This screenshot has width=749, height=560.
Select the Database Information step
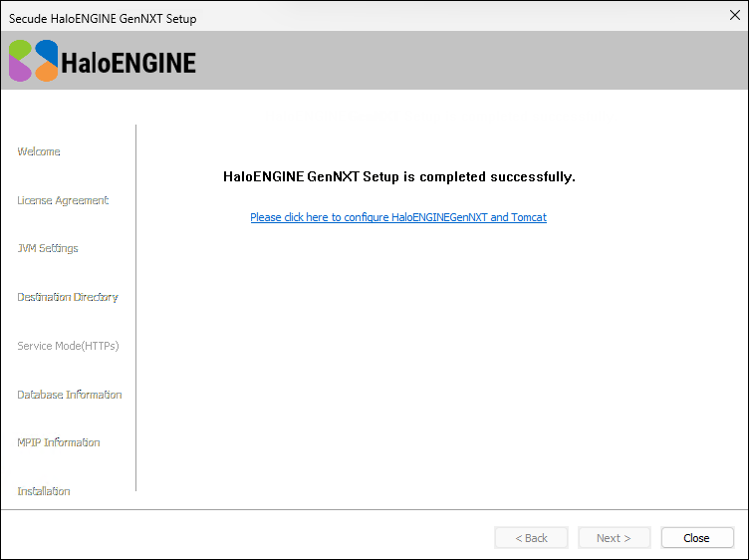point(70,395)
